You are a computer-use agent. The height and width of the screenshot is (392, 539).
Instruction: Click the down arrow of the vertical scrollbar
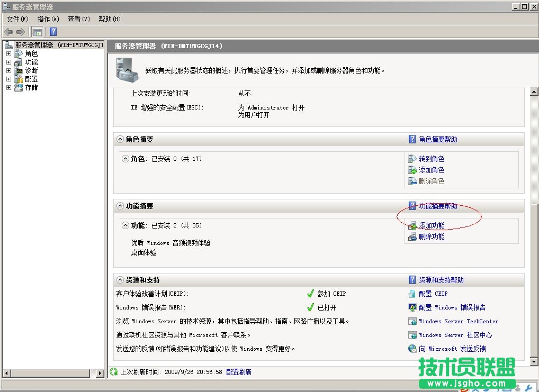coord(534,362)
